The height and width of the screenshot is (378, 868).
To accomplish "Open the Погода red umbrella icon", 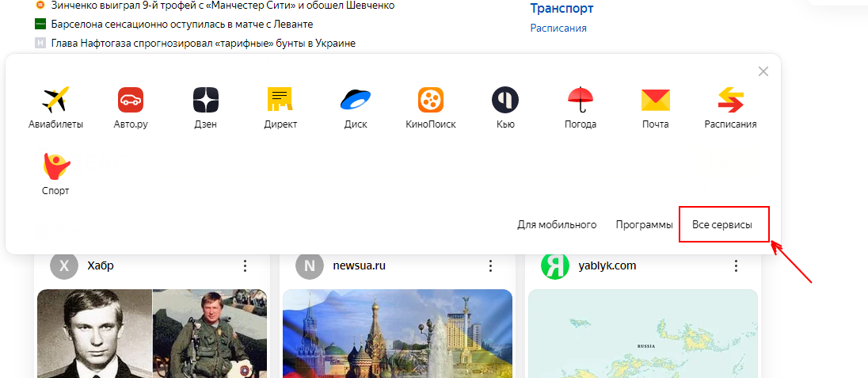I will [x=581, y=101].
